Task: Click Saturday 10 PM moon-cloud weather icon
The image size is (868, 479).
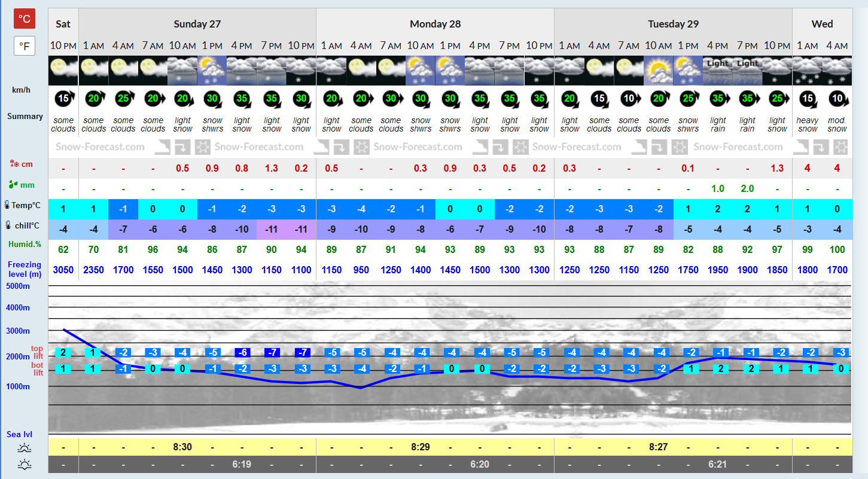Action: (x=63, y=71)
